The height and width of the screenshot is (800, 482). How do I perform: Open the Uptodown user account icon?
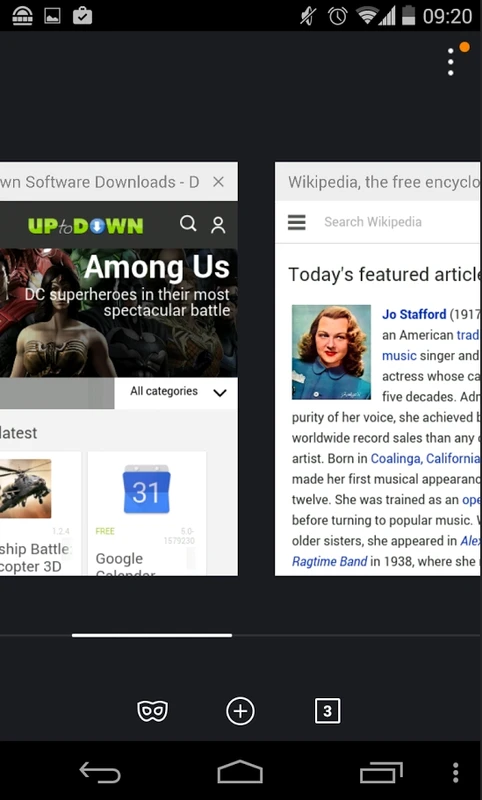click(218, 224)
